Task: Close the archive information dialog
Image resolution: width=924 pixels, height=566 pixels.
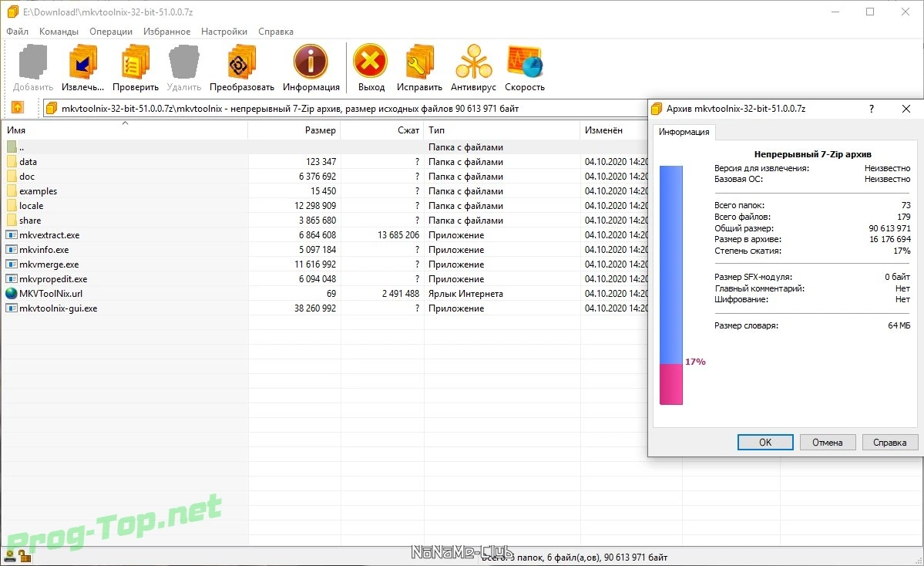Action: coord(906,109)
